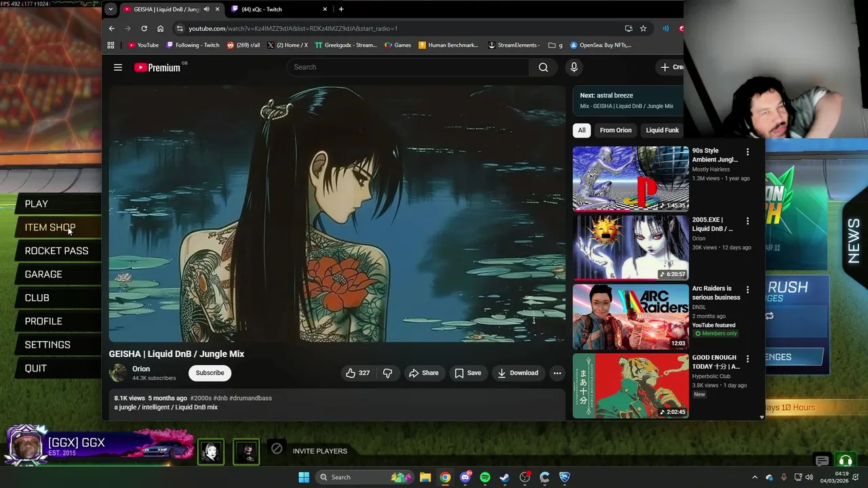Open options for the 2005.EXE video
868x488 pixels.
tap(747, 222)
